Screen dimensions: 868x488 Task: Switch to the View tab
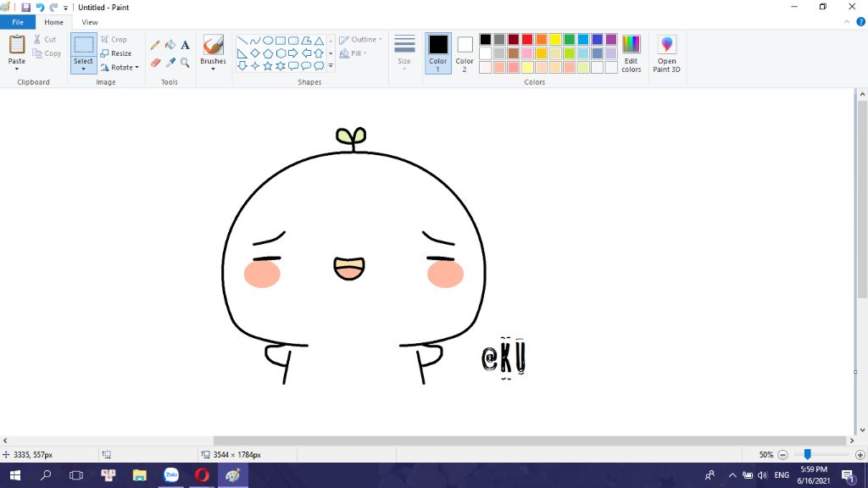pyautogui.click(x=90, y=22)
